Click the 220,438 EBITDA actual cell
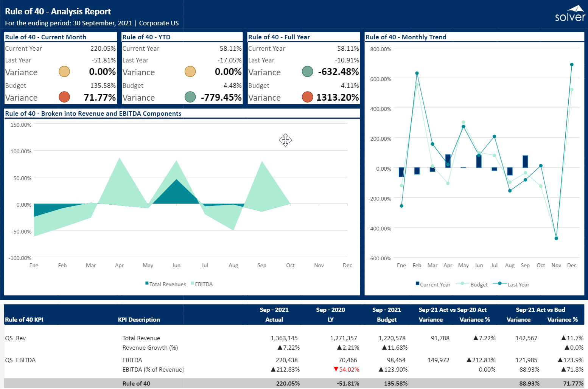 click(287, 360)
